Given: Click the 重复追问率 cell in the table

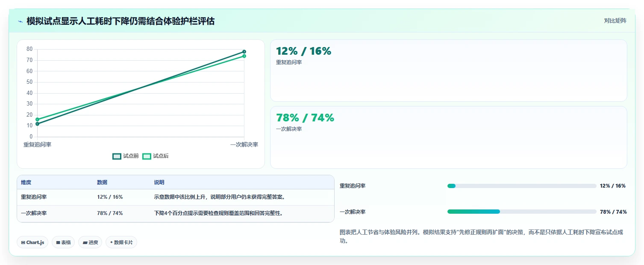Looking at the screenshot, I should [x=34, y=197].
